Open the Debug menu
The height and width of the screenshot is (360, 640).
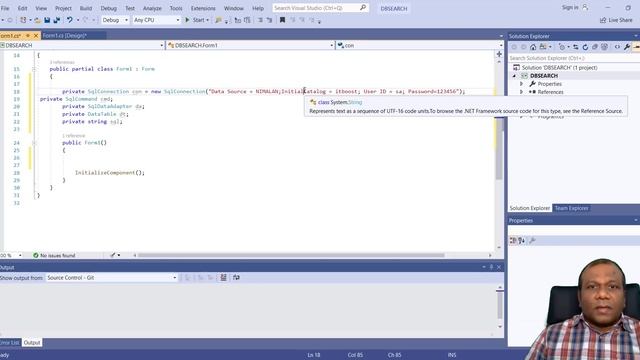tap(109, 8)
